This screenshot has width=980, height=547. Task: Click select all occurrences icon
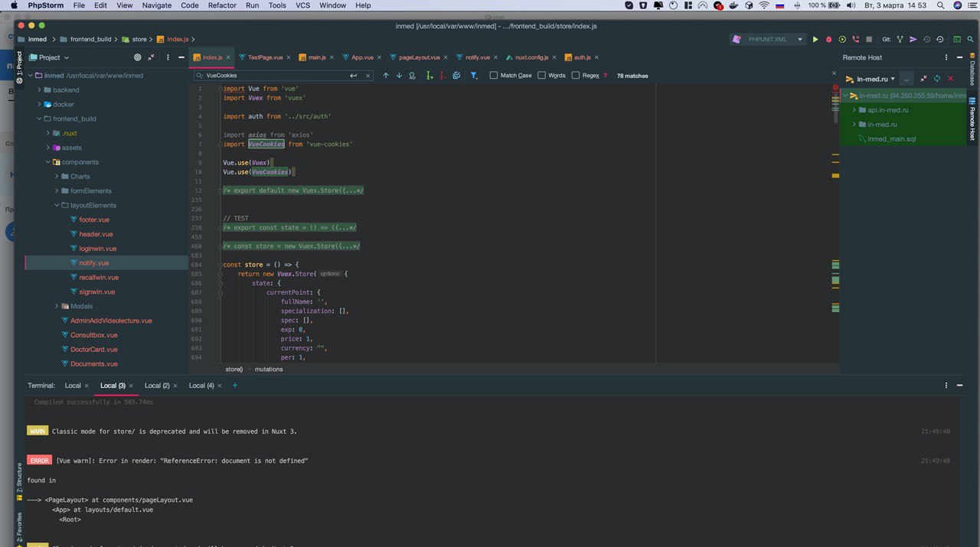tap(456, 75)
